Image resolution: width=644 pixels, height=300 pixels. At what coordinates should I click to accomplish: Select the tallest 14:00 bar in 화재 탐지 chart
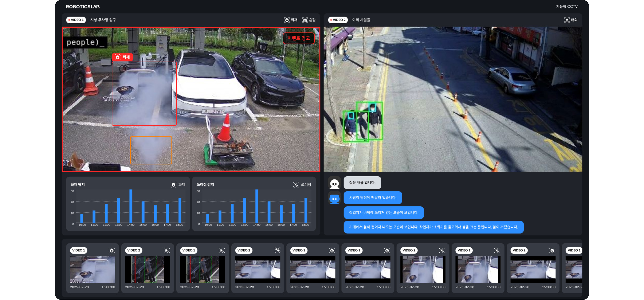[x=131, y=206]
